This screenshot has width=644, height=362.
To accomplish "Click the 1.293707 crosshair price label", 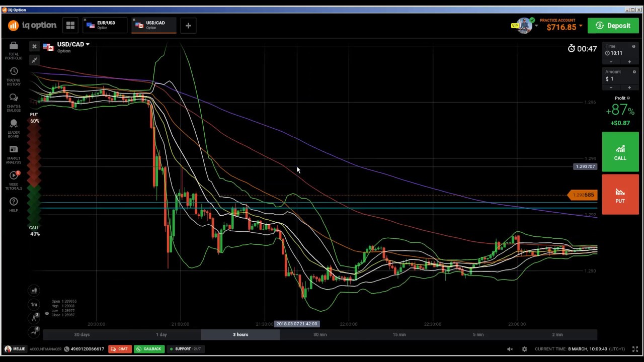I will tap(585, 166).
